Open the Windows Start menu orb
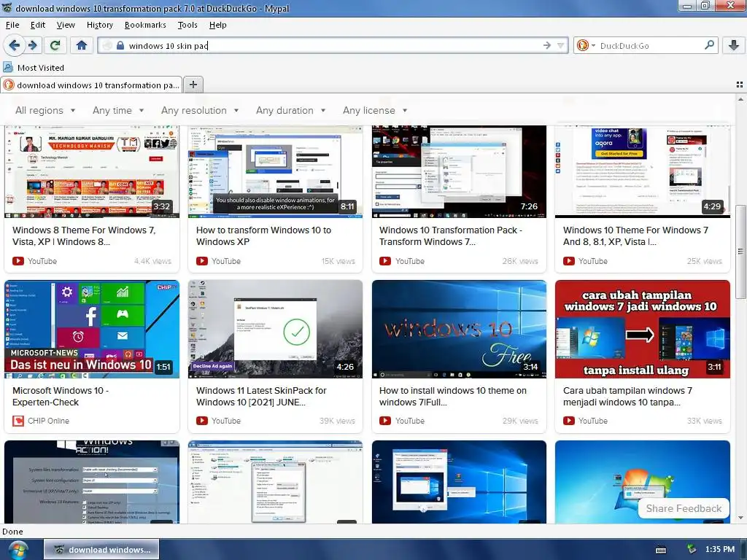 click(18, 550)
